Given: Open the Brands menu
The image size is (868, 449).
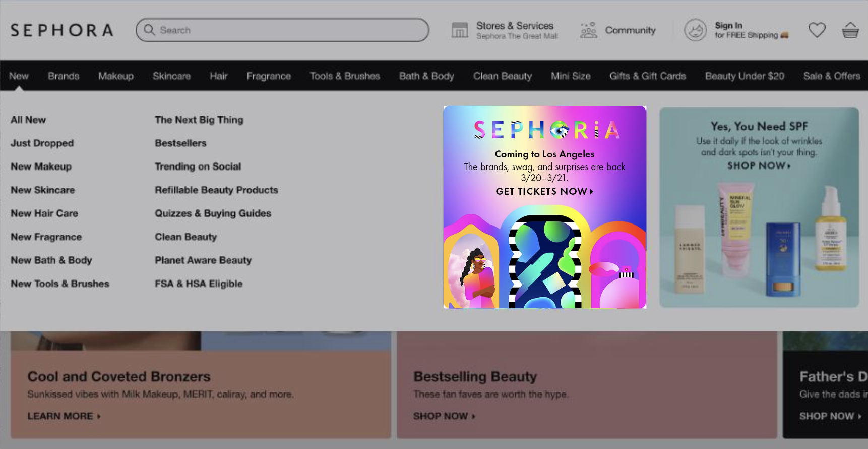Looking at the screenshot, I should point(64,76).
